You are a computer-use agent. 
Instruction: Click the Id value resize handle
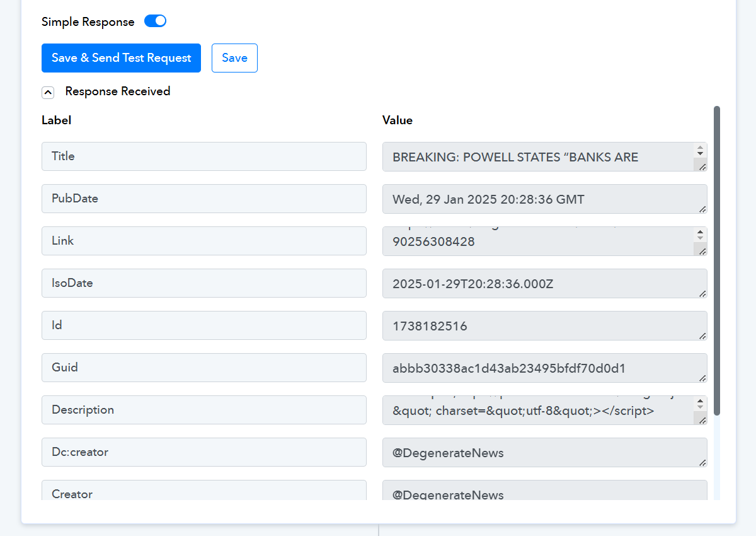point(702,335)
